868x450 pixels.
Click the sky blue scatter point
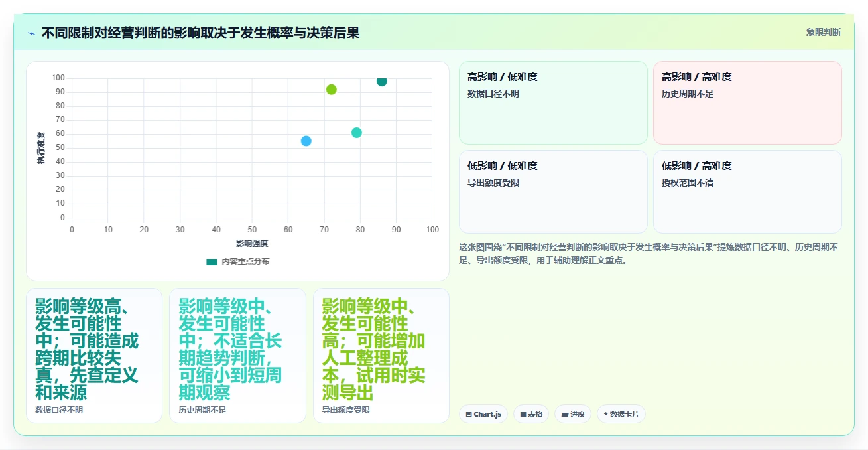[306, 141]
